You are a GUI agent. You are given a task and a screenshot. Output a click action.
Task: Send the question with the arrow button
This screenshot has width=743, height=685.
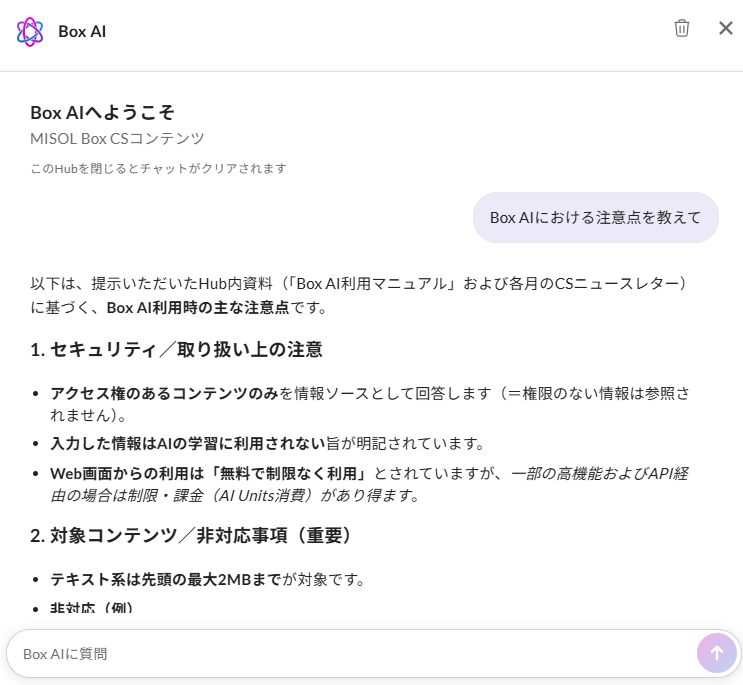(x=716, y=653)
